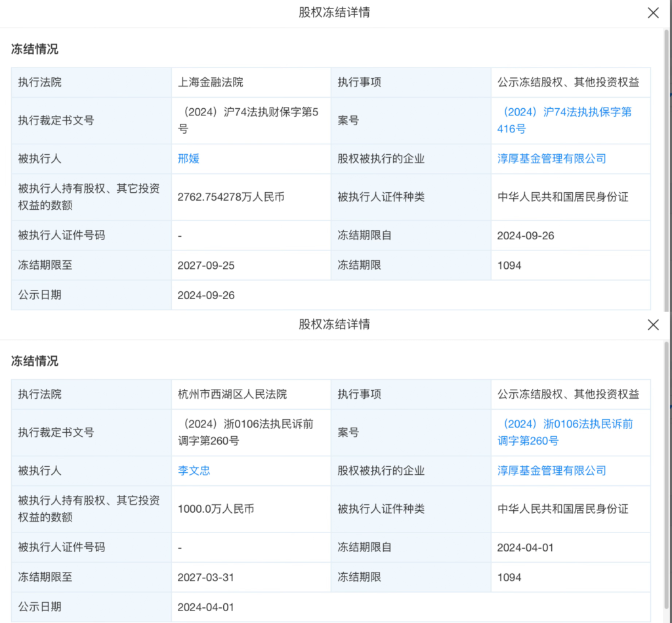Select the 1094 freeze period in upper table

click(509, 266)
